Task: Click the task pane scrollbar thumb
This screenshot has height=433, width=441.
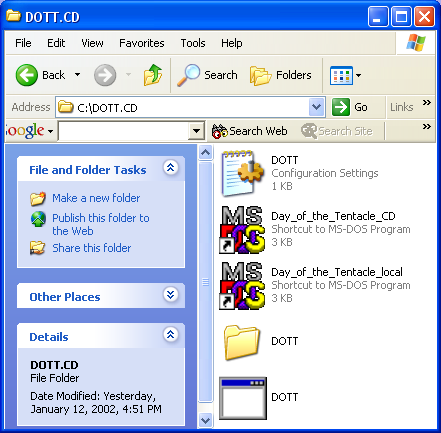Action: 205,282
